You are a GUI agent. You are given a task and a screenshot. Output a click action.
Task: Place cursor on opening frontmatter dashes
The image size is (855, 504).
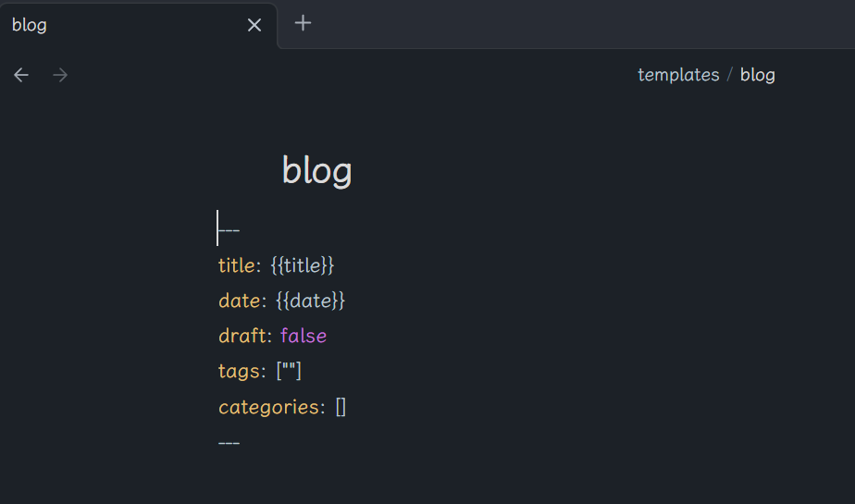coord(229,230)
